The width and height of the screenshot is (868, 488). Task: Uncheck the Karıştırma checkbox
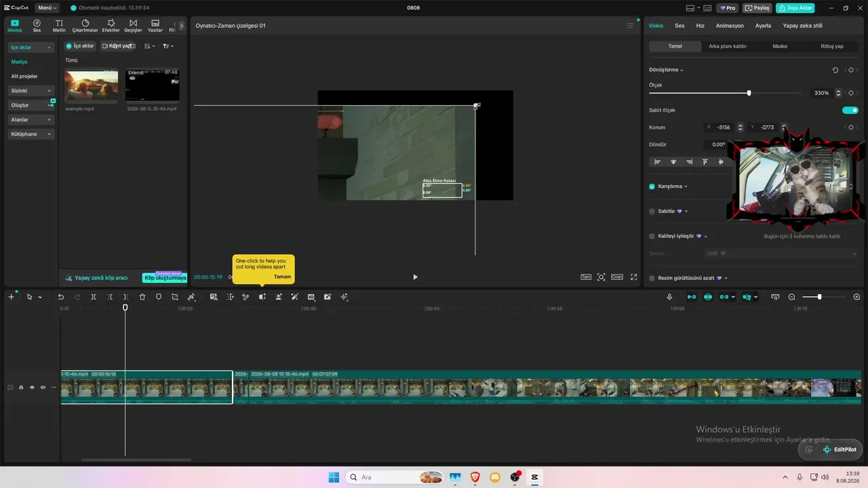(652, 186)
